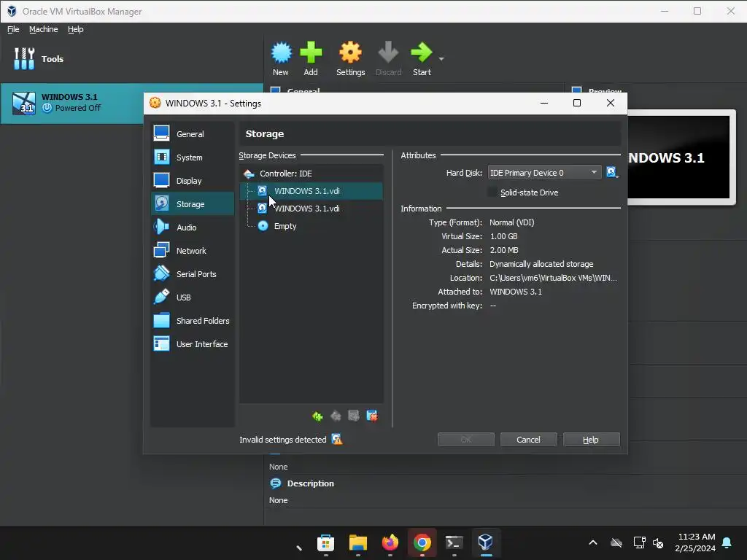This screenshot has width=747, height=560.
Task: Click the VirtualBox taskbar icon
Action: (x=485, y=542)
